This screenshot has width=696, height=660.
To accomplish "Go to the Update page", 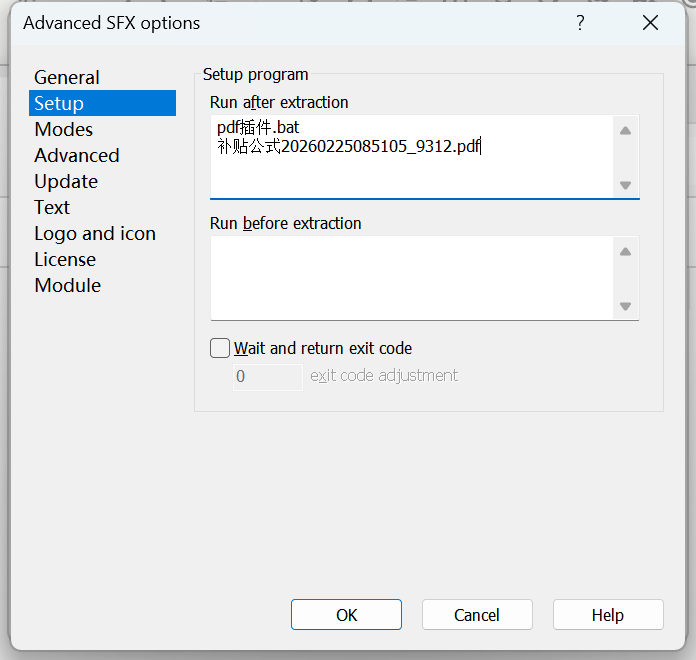I will [66, 181].
